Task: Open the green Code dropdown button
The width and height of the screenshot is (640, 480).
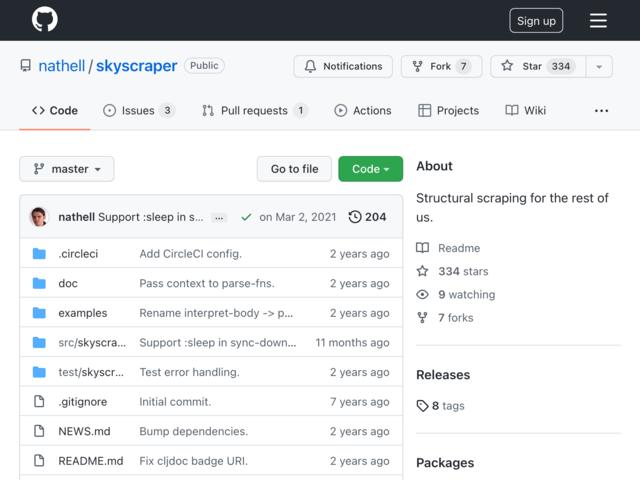Action: coord(370,169)
